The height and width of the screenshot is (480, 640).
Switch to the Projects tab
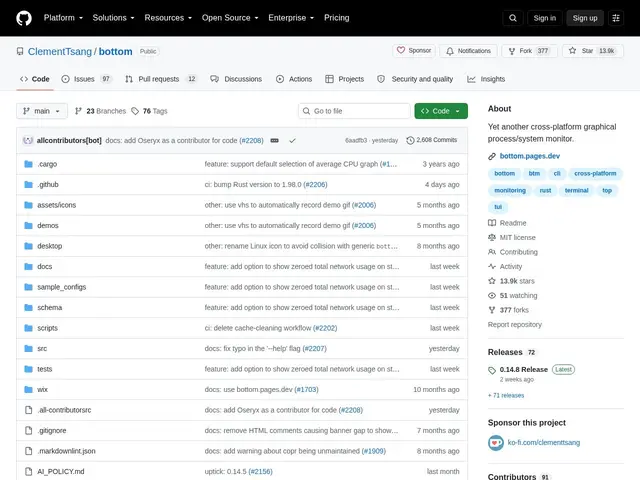[x=344, y=79]
